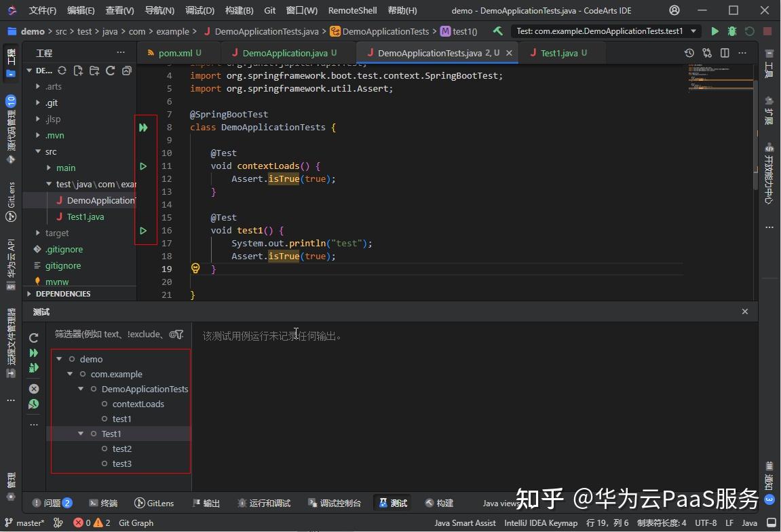Create a new folder in project explorer
The image size is (781, 532).
[x=94, y=71]
